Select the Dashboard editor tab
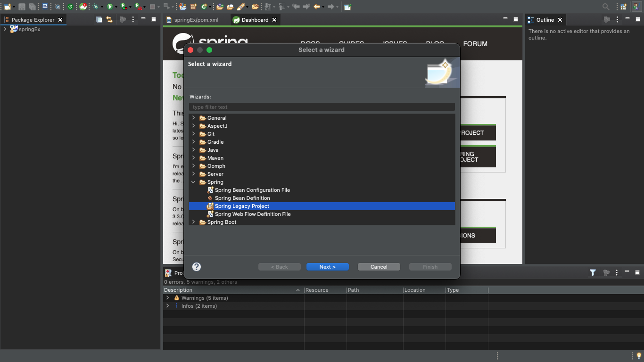 [x=255, y=20]
